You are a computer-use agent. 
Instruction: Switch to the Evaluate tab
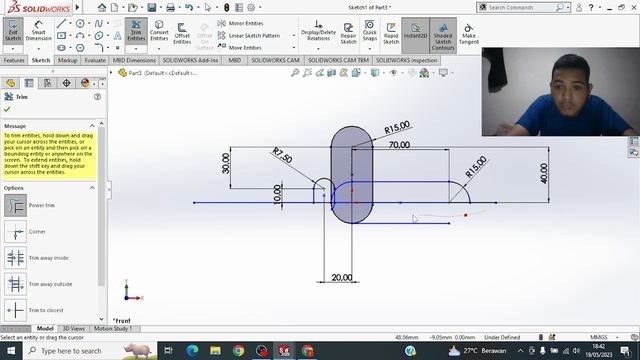(x=95, y=60)
